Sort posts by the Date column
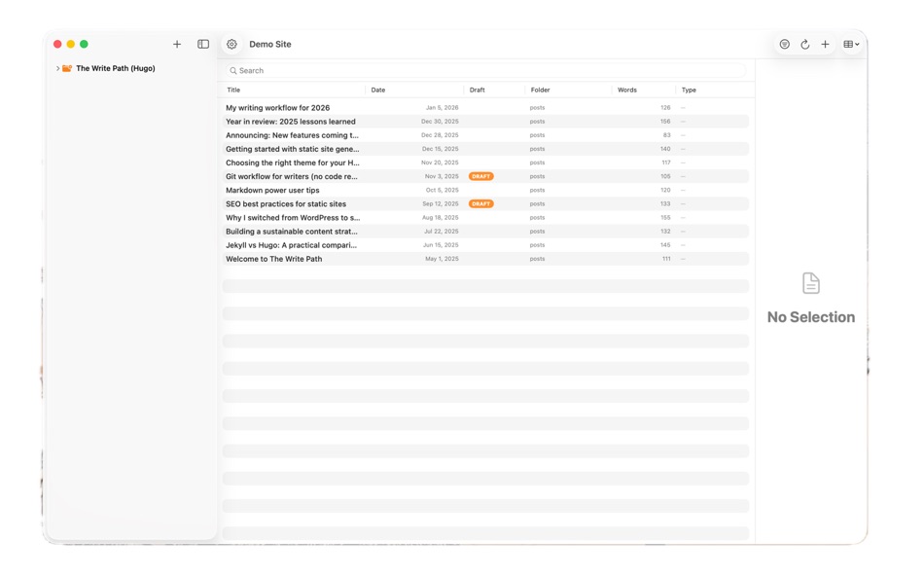Image resolution: width=924 pixels, height=578 pixels. [x=378, y=90]
